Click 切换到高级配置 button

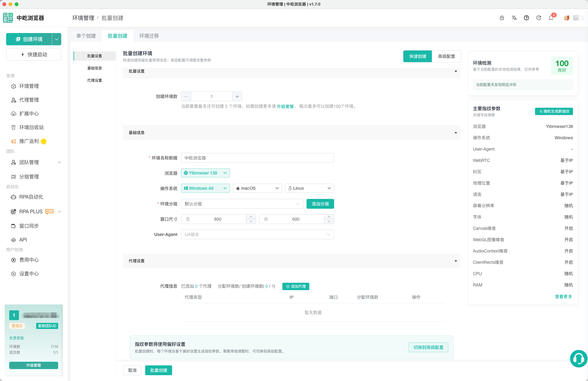[428, 347]
